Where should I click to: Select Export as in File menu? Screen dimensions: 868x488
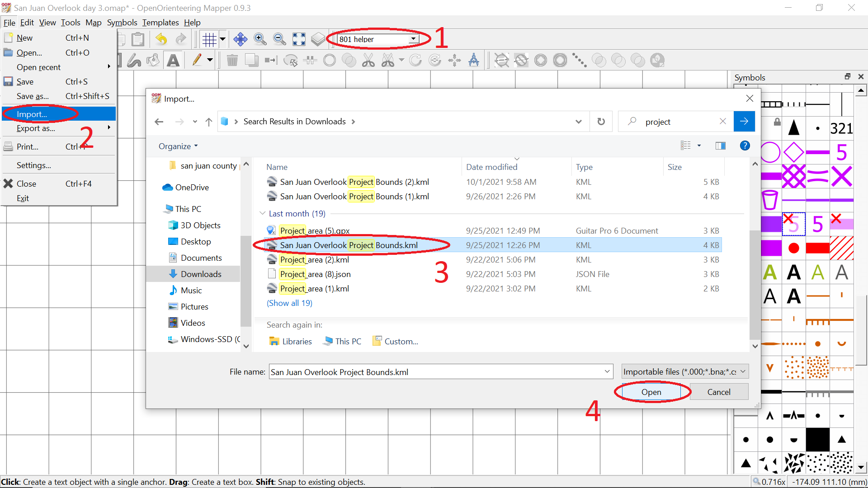click(36, 128)
